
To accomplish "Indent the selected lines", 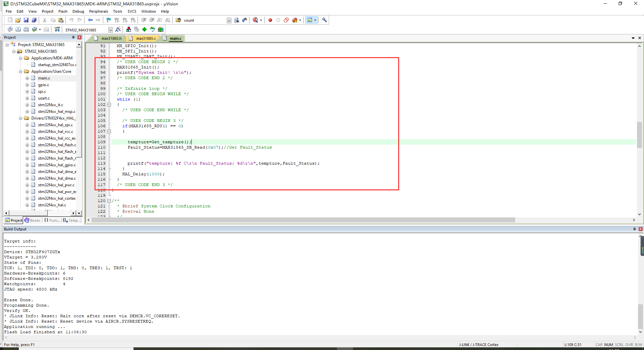I will point(144,20).
